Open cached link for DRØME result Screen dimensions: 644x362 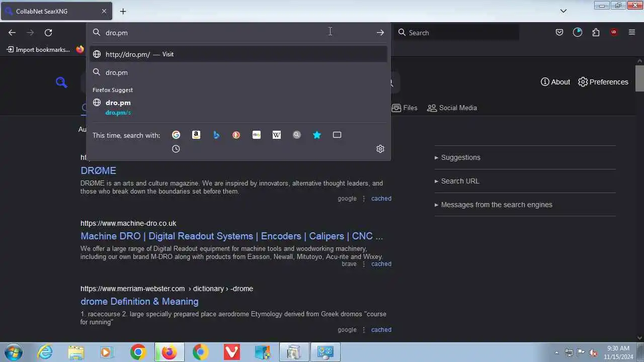pos(381,199)
